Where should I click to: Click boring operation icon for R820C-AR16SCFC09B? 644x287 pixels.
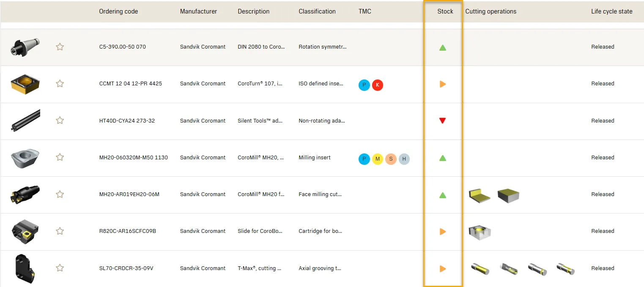coord(480,232)
